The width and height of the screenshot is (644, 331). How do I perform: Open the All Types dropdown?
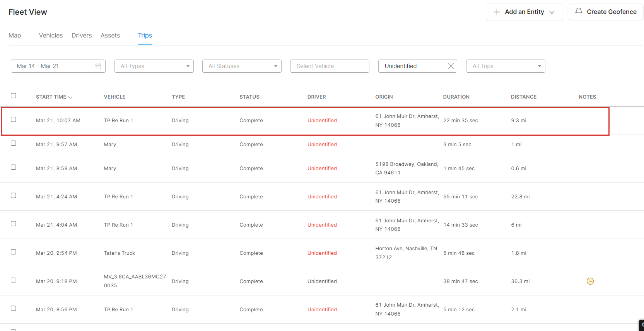pyautogui.click(x=154, y=66)
